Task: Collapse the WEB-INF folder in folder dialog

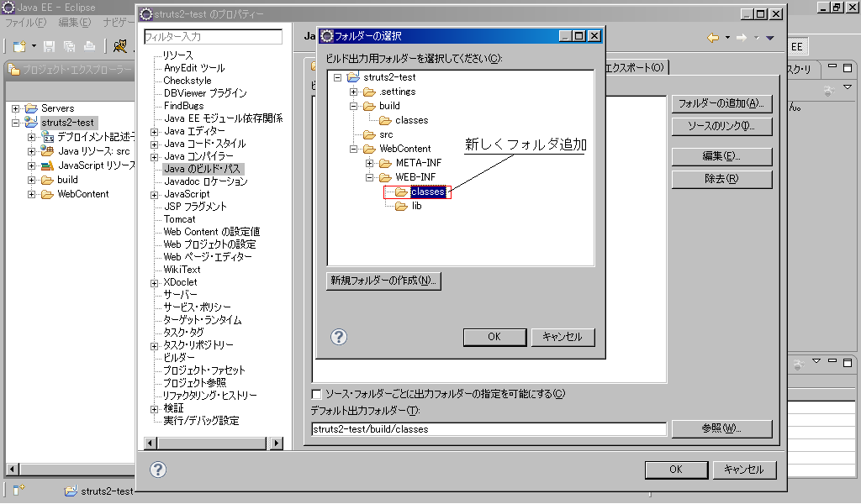Action: pyautogui.click(x=370, y=177)
